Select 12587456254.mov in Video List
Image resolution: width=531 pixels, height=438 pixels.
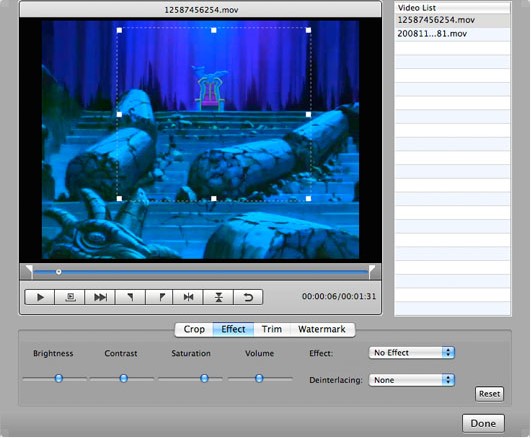[x=452, y=20]
